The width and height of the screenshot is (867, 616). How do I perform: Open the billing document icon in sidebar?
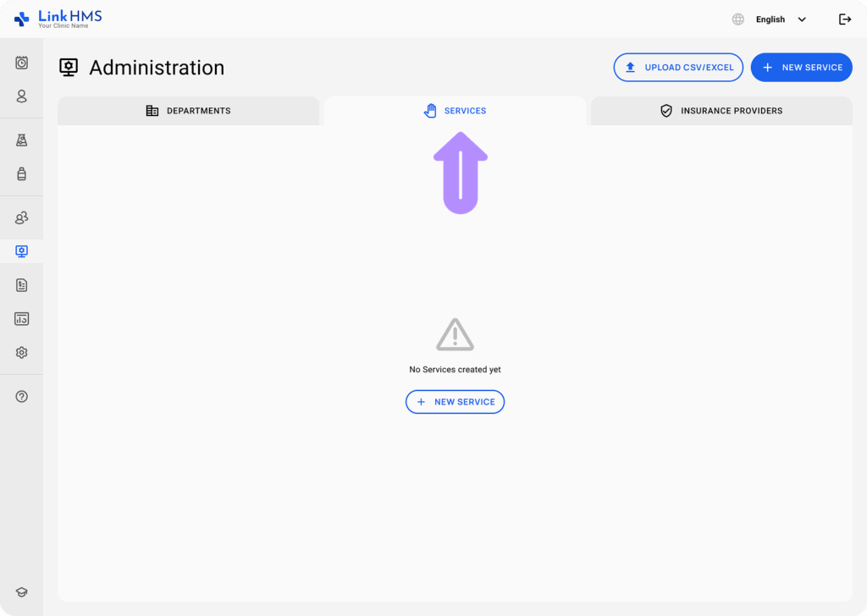(x=22, y=285)
